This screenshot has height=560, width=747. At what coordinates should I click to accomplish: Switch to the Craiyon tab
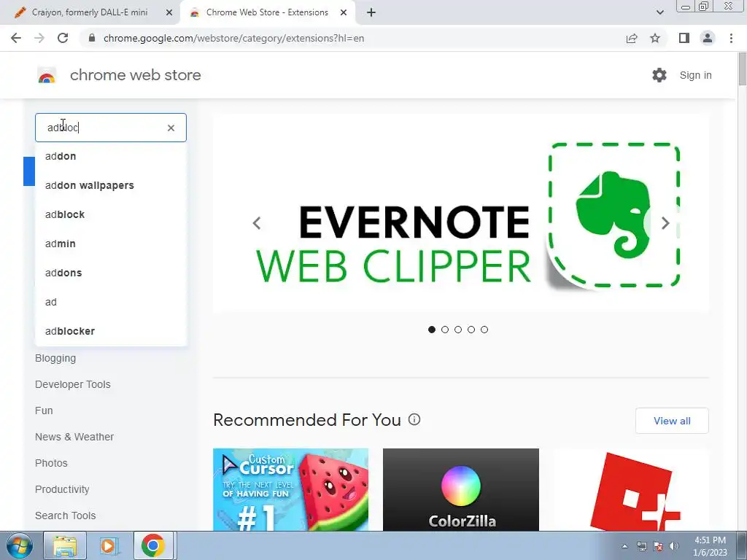pyautogui.click(x=90, y=13)
